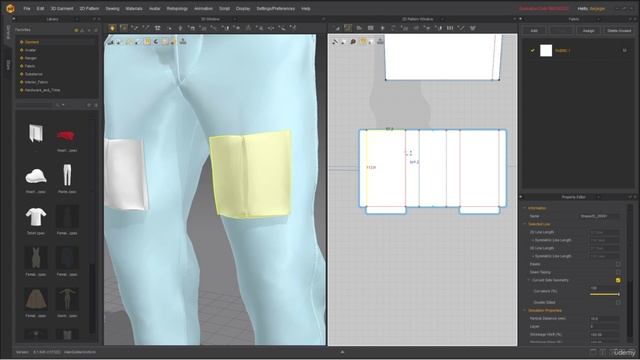Click the Name input field in Property Editor
640x360 pixels.
(600, 216)
